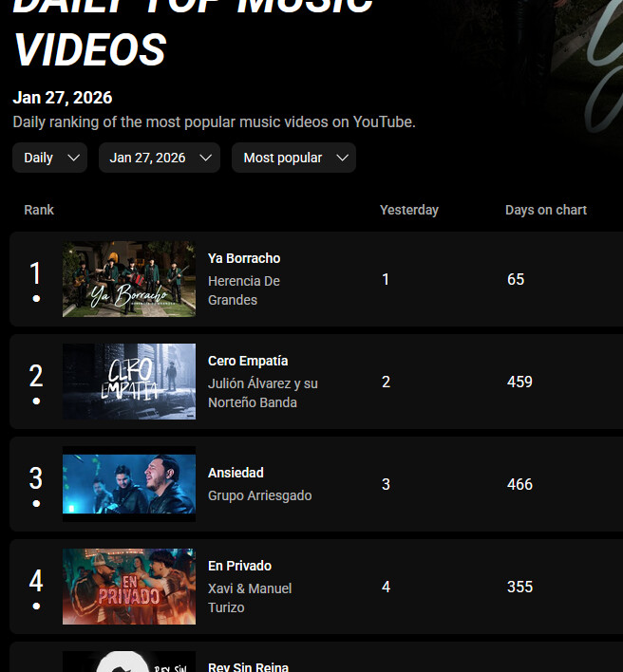Go to Grupo Arriesgado artist page
Image resolution: width=623 pixels, height=672 pixels.
click(x=259, y=495)
